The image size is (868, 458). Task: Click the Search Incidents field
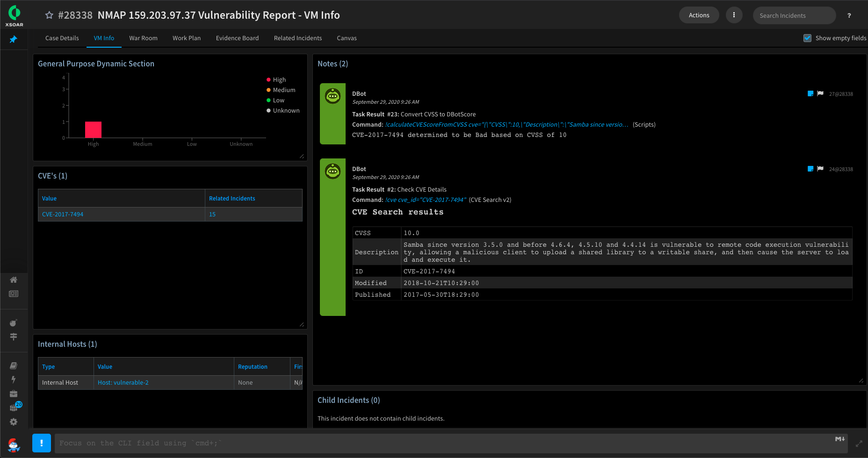pyautogui.click(x=794, y=15)
